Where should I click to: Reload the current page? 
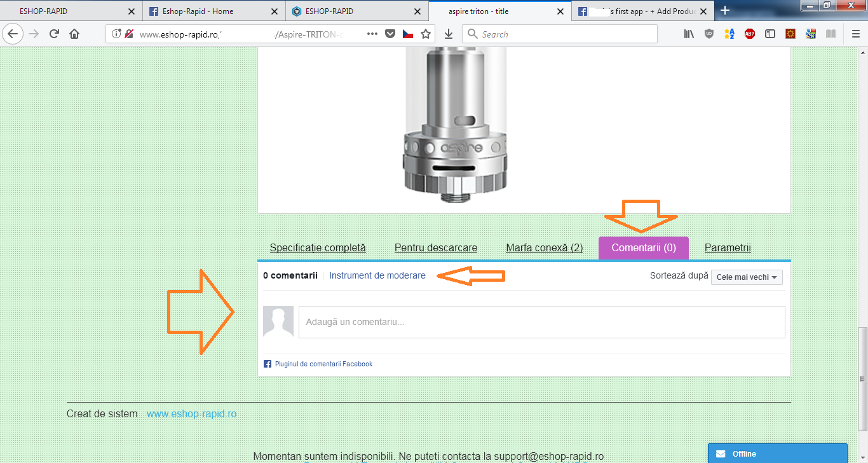(x=54, y=34)
